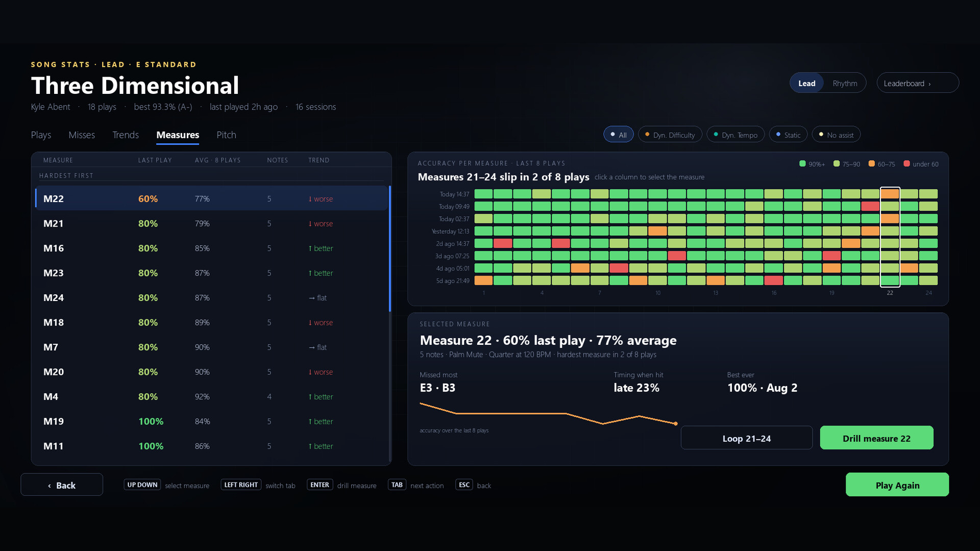Select measure M19 with 100% last play
Screen dimensions: 980x551
pos(211,421)
